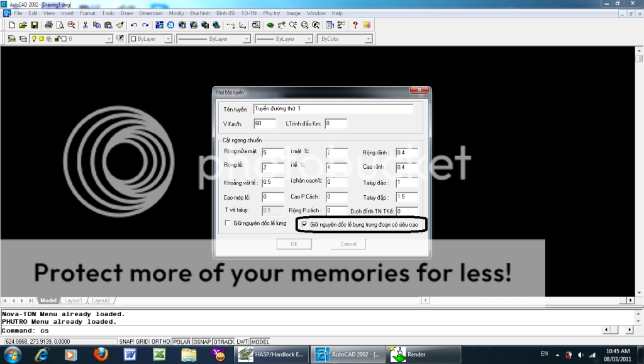Create a new drawing with the New icon
Image resolution: width=644 pixels, height=364 pixels.
click(x=12, y=25)
